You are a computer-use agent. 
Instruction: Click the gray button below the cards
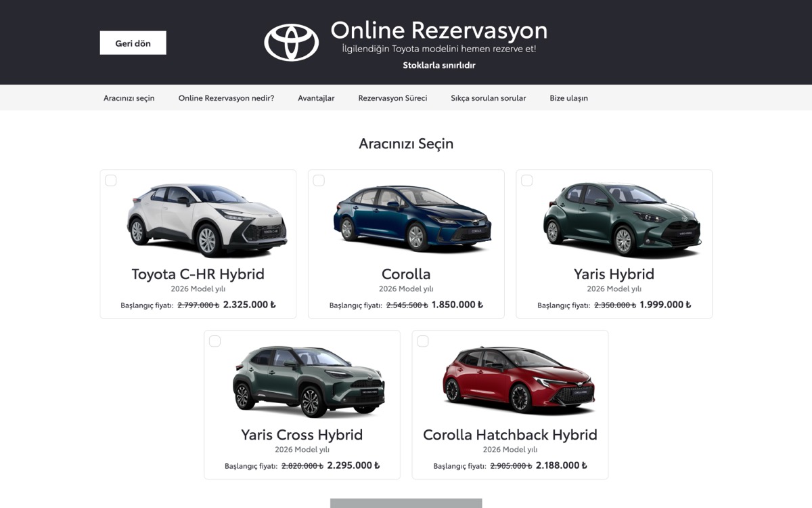click(406, 503)
